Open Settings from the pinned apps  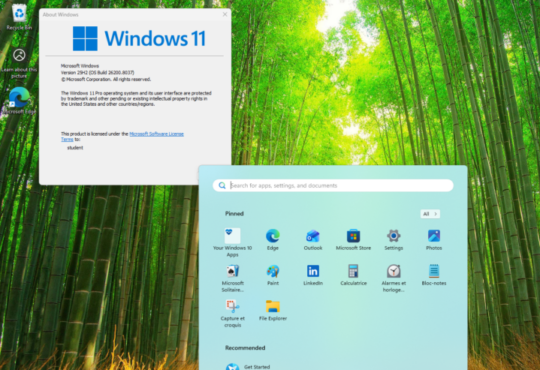click(394, 239)
